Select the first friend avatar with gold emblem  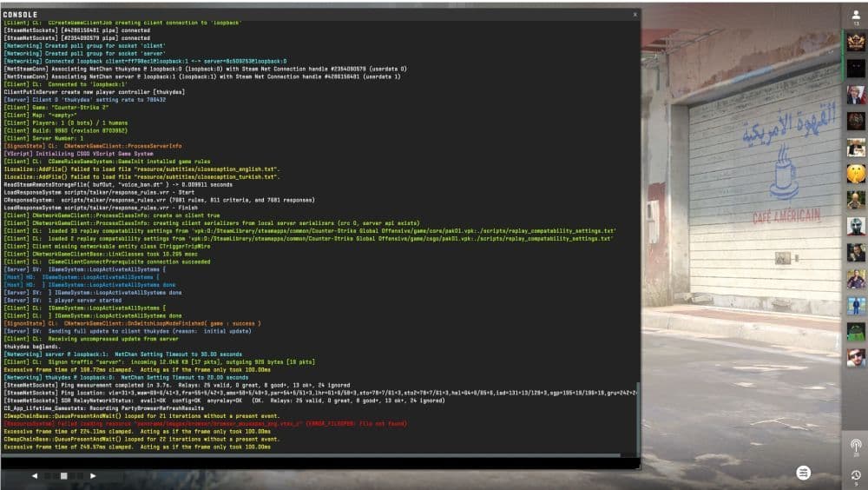coord(856,42)
